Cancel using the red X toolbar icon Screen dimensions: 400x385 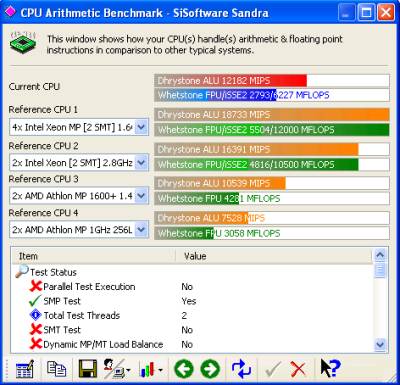click(298, 369)
